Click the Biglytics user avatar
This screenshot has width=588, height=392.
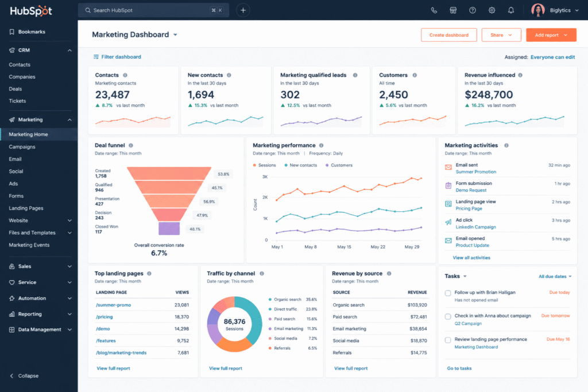point(537,10)
